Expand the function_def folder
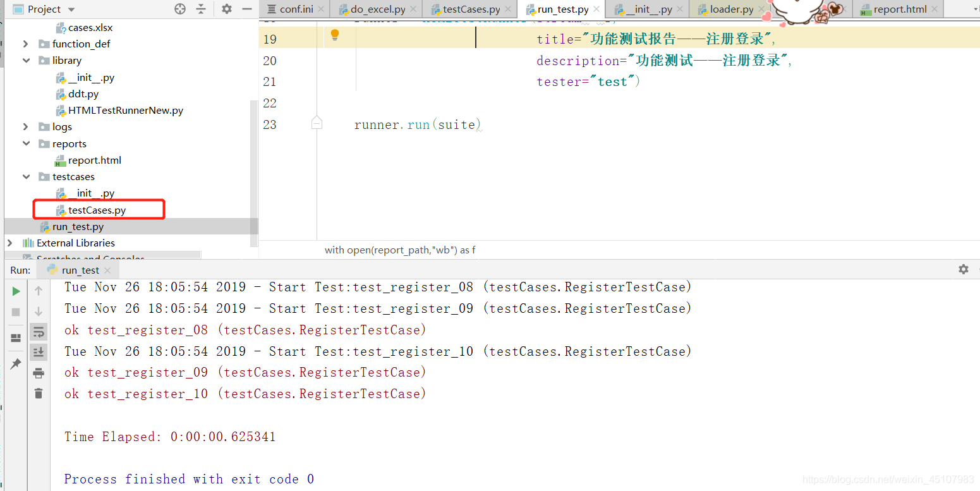 click(26, 44)
